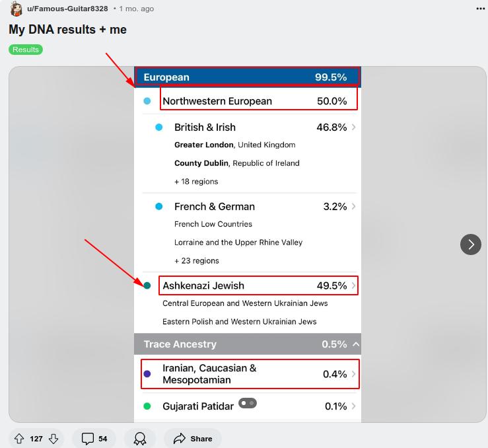Toggle the switch beside Gujarati Patidar
The image size is (488, 448).
[x=248, y=403]
